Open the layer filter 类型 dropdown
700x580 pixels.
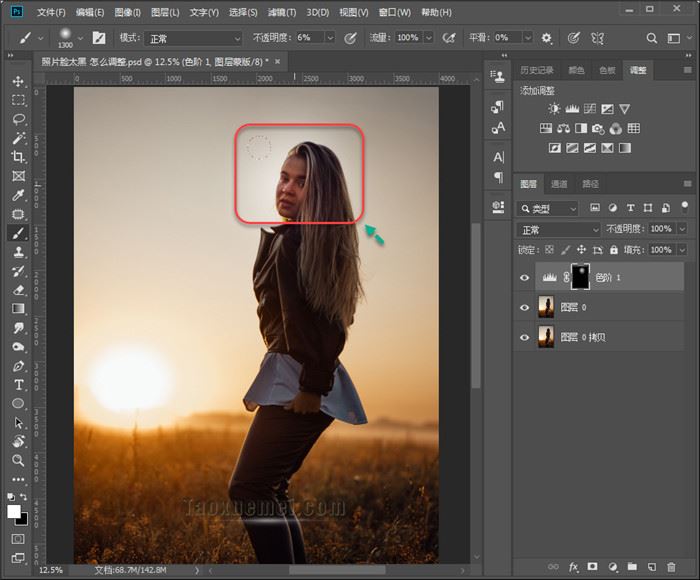(x=548, y=208)
